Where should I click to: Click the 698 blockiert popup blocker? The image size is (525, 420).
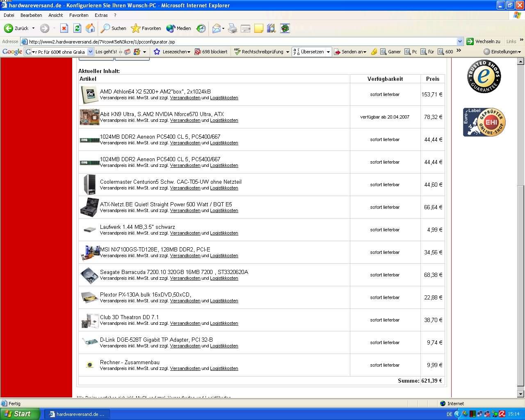211,52
